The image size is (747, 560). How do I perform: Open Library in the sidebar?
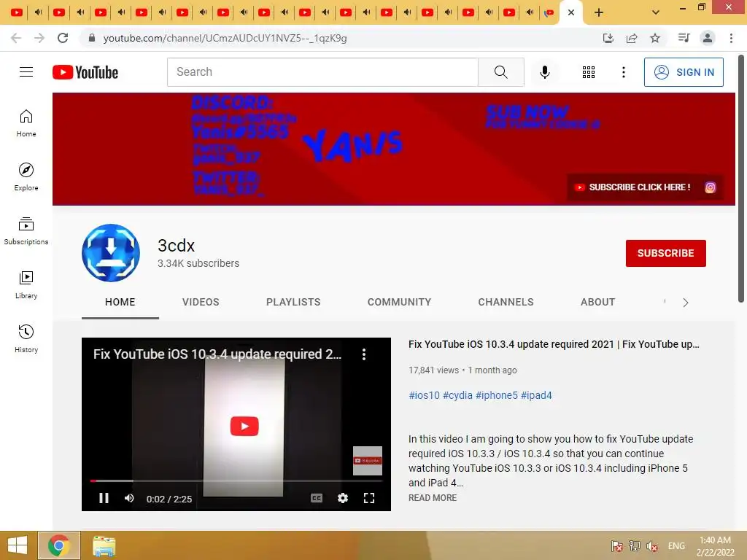[x=26, y=285]
